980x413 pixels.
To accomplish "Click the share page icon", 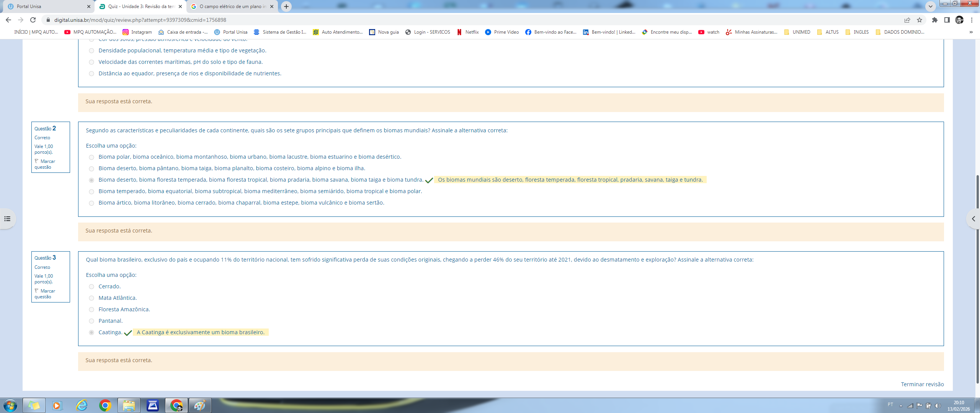I will tap(907, 20).
